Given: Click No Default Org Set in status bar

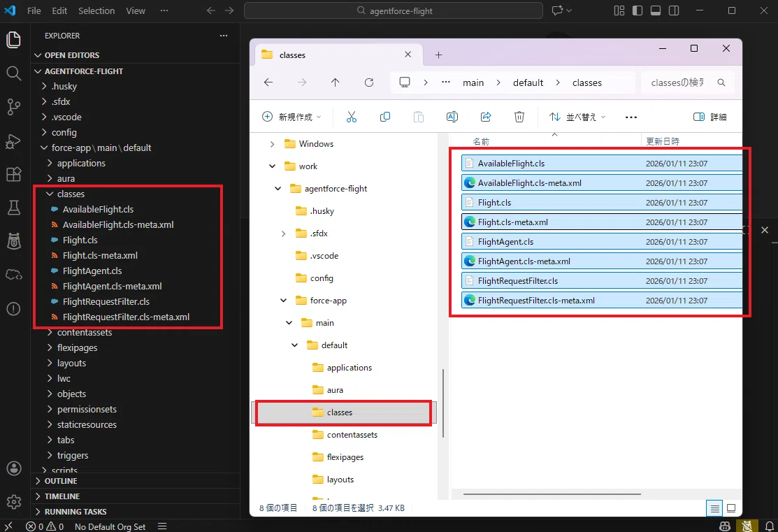Looking at the screenshot, I should tap(110, 526).
